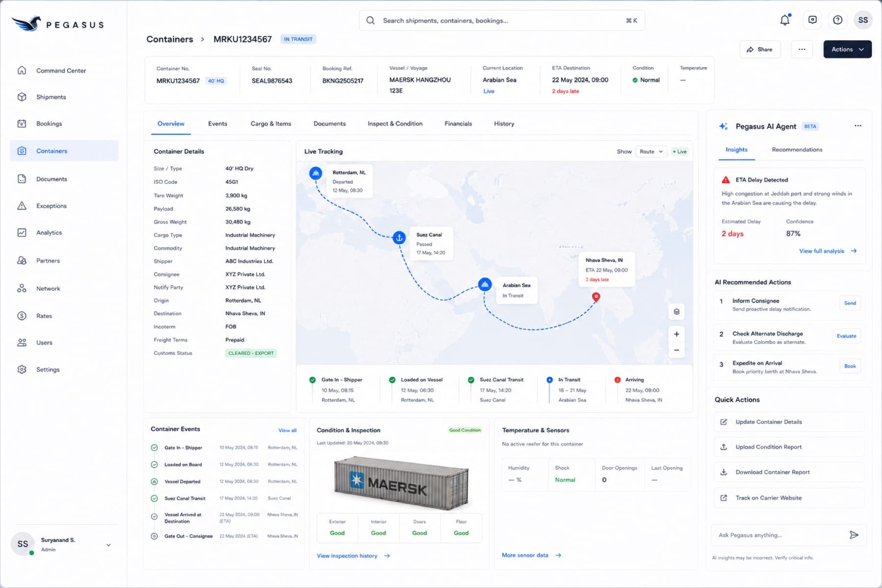The width and height of the screenshot is (882, 588).
Task: Open the chat support icon in header
Action: coord(812,20)
